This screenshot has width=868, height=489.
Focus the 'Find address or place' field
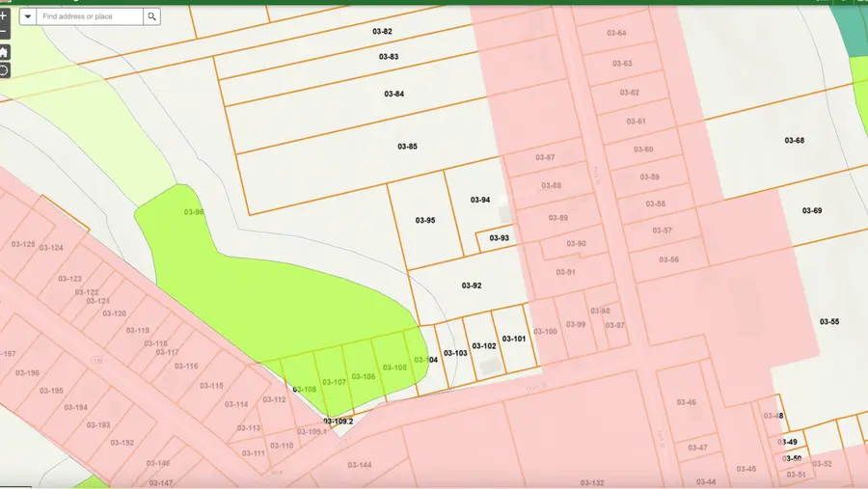[x=90, y=16]
